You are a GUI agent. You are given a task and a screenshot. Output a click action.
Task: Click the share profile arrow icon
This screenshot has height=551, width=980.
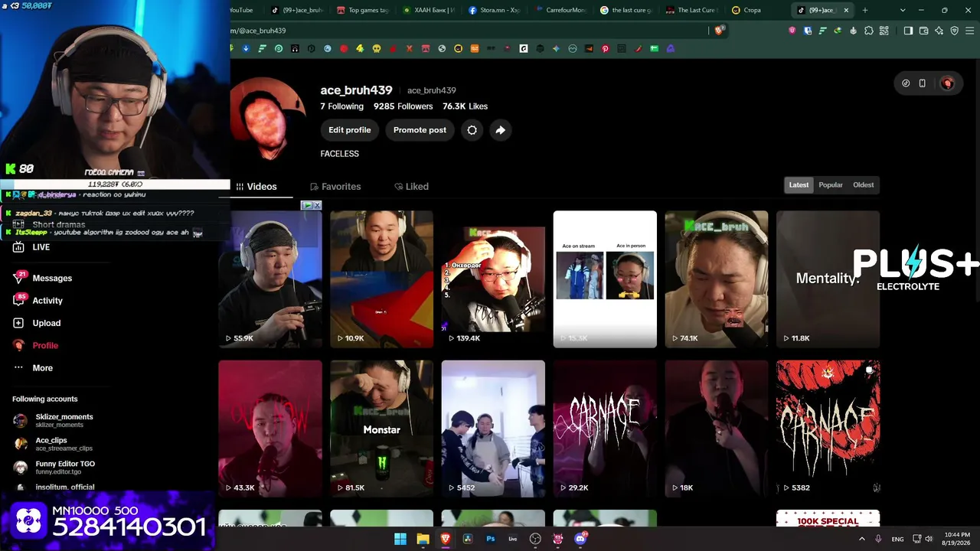pos(500,130)
